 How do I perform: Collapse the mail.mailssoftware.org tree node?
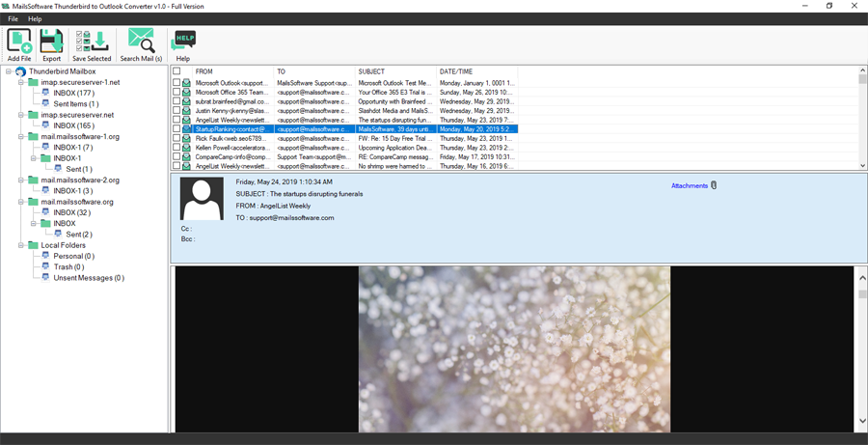pyautogui.click(x=20, y=202)
